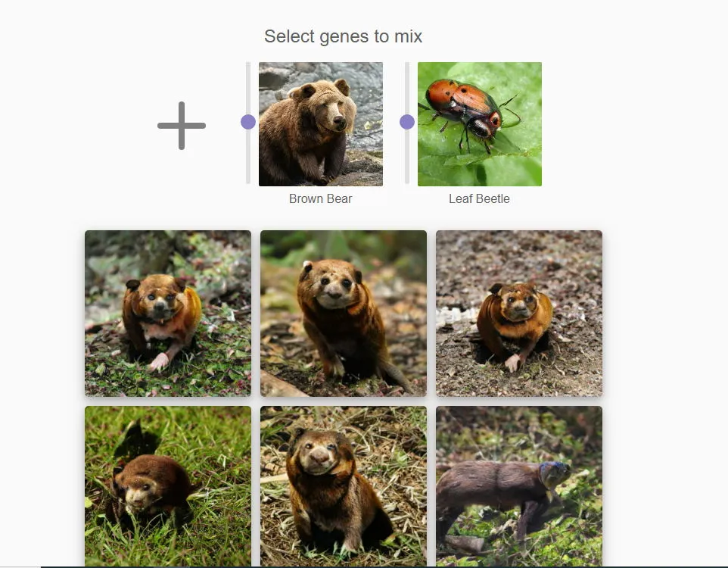This screenshot has height=568, width=728.
Task: Open the hybrid on bare gravel ground
Action: 519,314
